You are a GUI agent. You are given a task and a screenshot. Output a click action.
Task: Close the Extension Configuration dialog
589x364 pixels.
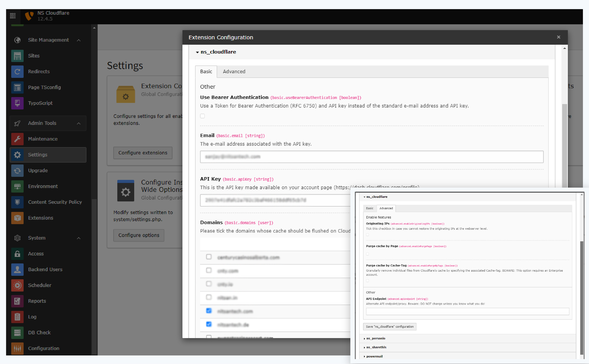(x=559, y=37)
